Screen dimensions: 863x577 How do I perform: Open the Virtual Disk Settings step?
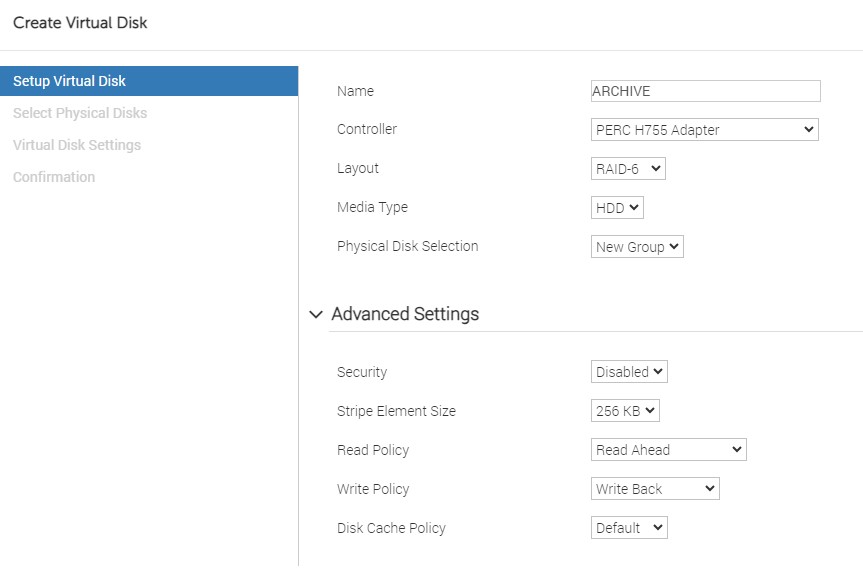tap(76, 145)
